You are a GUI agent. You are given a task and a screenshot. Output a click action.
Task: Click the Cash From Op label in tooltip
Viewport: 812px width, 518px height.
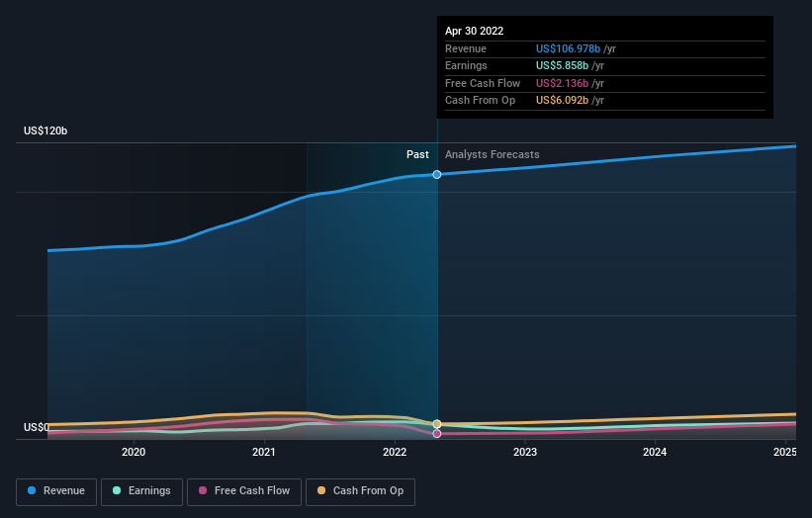tap(480, 101)
